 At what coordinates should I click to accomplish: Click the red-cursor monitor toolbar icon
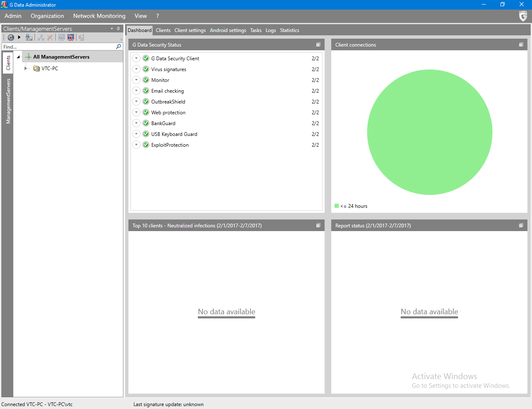[71, 37]
